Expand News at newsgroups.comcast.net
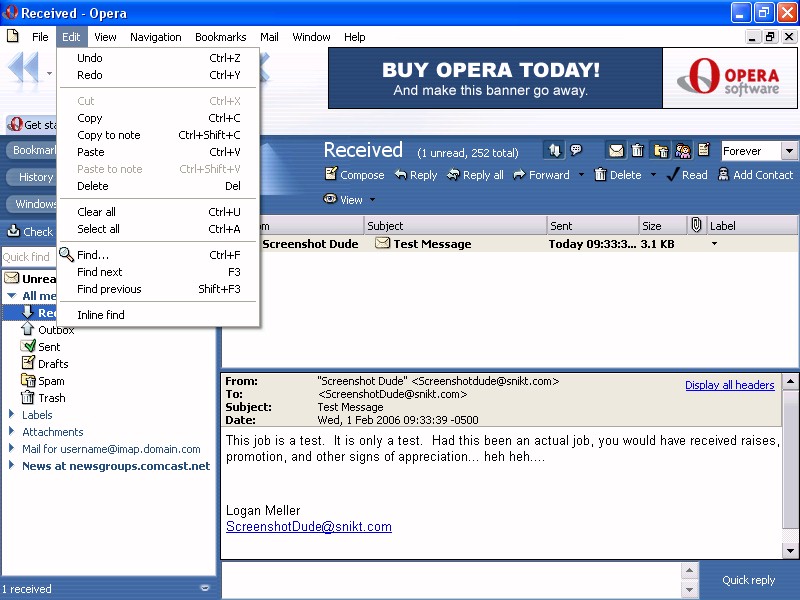Screen dimensions: 800x600 point(11,465)
